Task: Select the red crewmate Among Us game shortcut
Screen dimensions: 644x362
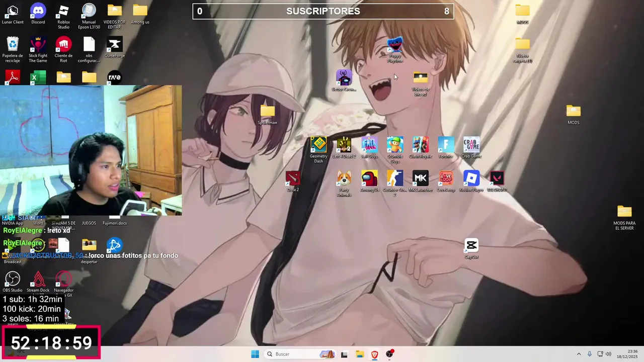Action: [369, 181]
